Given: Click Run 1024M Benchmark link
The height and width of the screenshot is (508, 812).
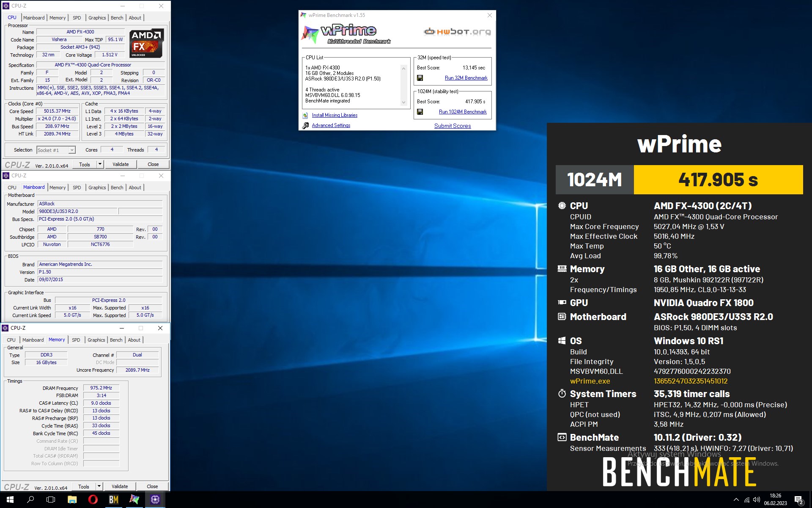Looking at the screenshot, I should [463, 112].
